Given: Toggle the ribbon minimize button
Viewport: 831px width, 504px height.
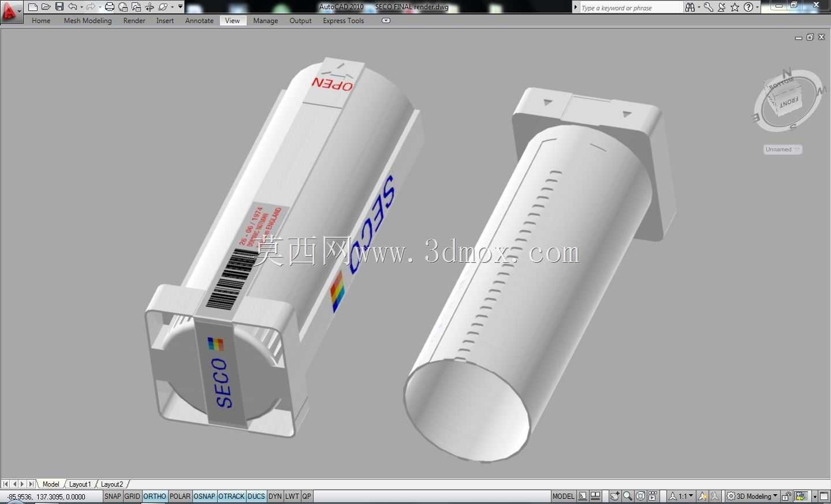Looking at the screenshot, I should click(x=386, y=21).
